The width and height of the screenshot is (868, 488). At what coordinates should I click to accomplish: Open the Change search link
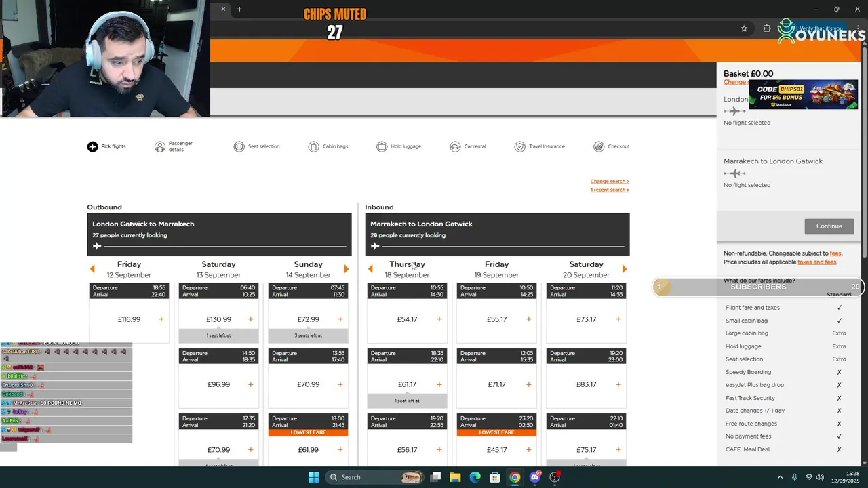[x=610, y=182]
